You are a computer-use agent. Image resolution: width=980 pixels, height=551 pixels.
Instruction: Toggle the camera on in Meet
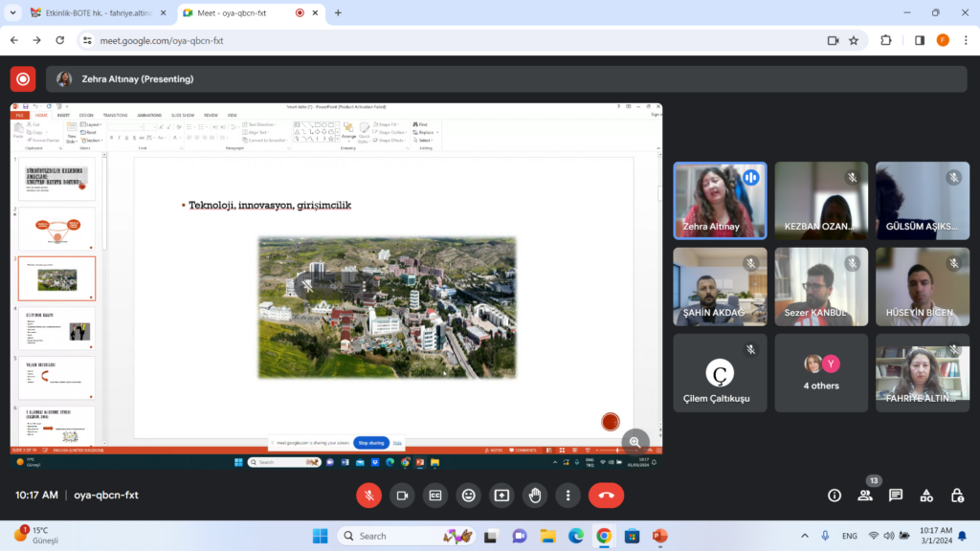(x=402, y=496)
